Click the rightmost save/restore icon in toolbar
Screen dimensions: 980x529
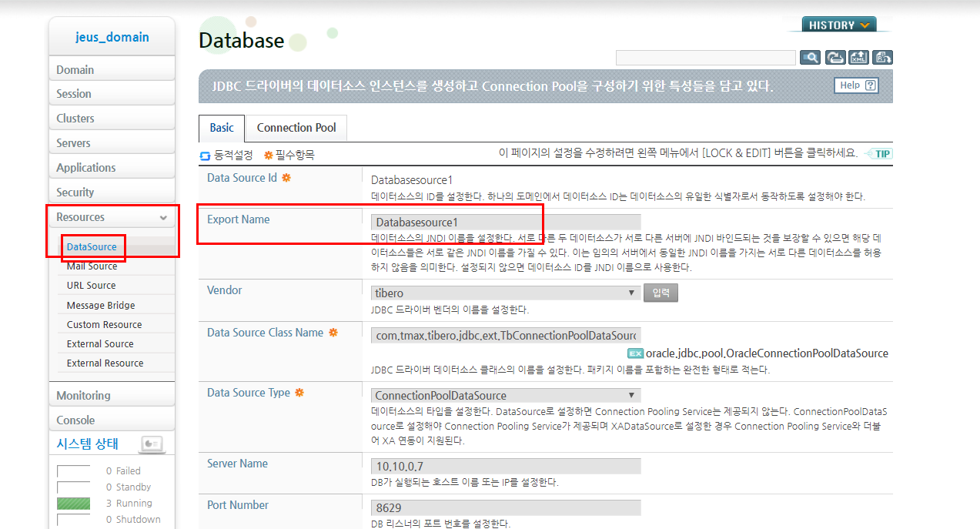[x=883, y=58]
